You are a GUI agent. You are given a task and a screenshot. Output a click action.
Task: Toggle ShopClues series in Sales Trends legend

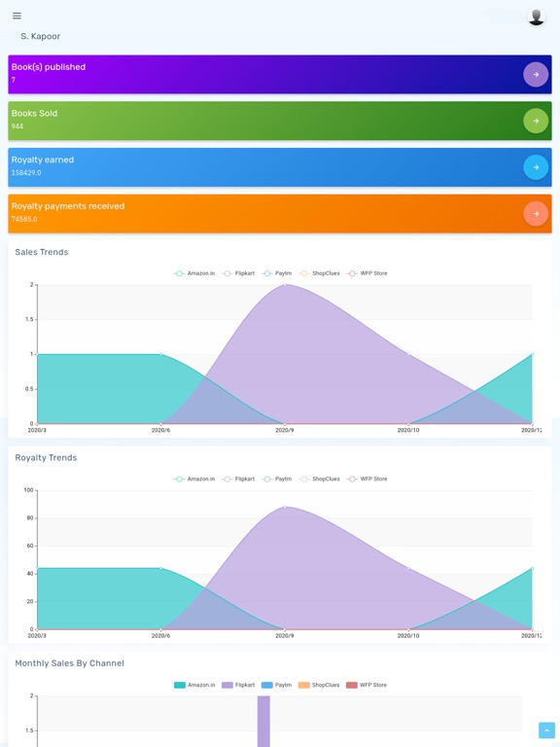(320, 273)
